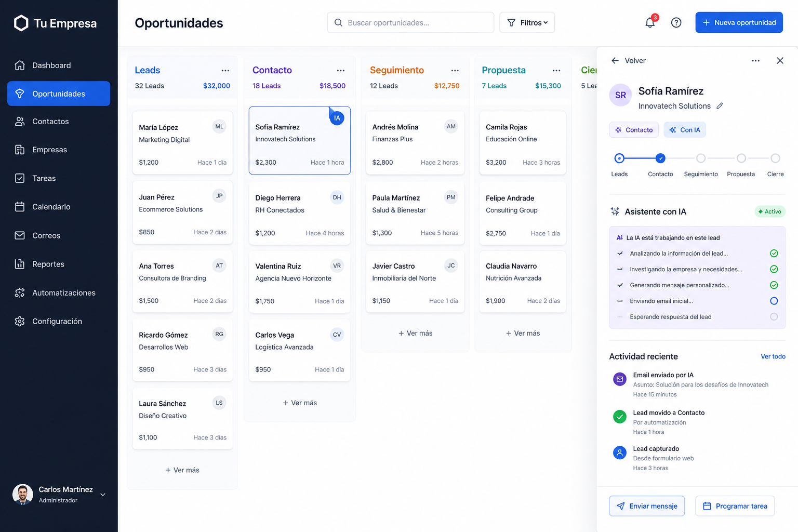Click PM avatar on Paula Martínez card
This screenshot has width=798, height=532.
pos(451,197)
